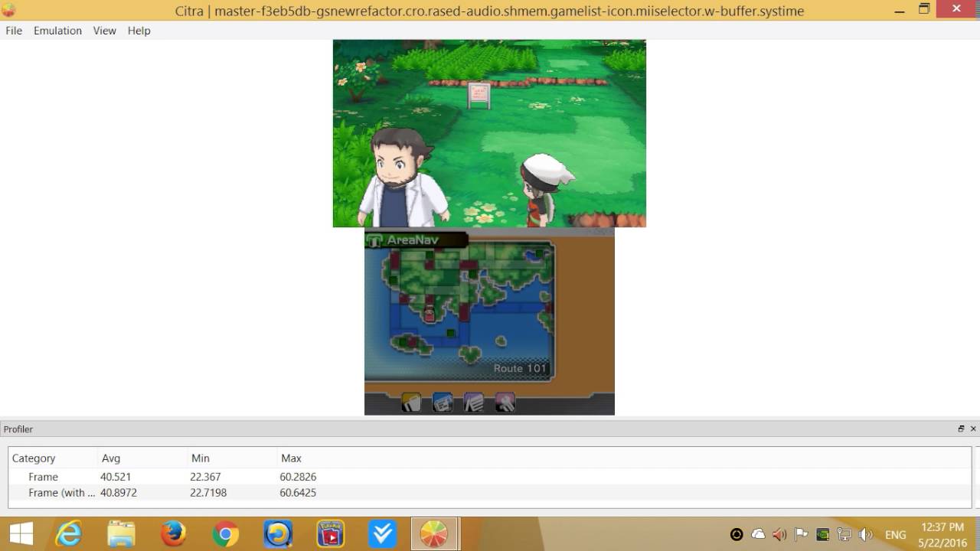Click the black circle tray icon
980x551 pixels.
pos(737,535)
